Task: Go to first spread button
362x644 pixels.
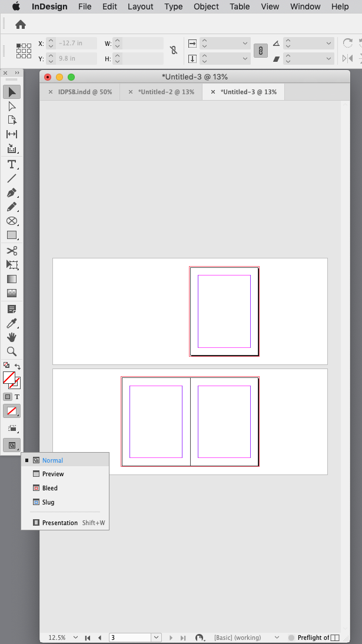Action: pyautogui.click(x=88, y=638)
